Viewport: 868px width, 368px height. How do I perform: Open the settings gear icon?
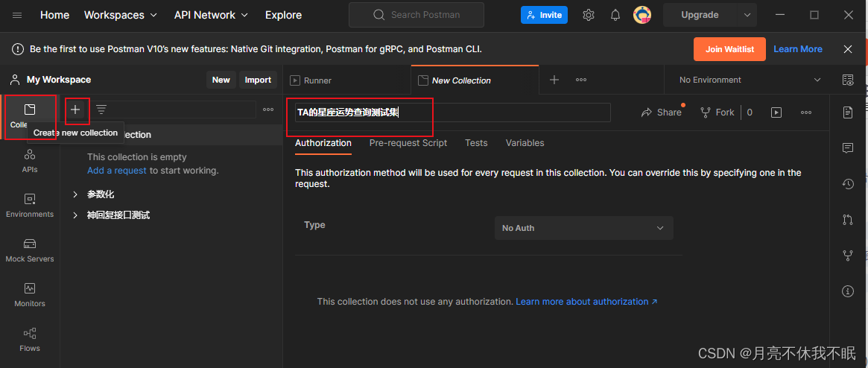pyautogui.click(x=589, y=15)
